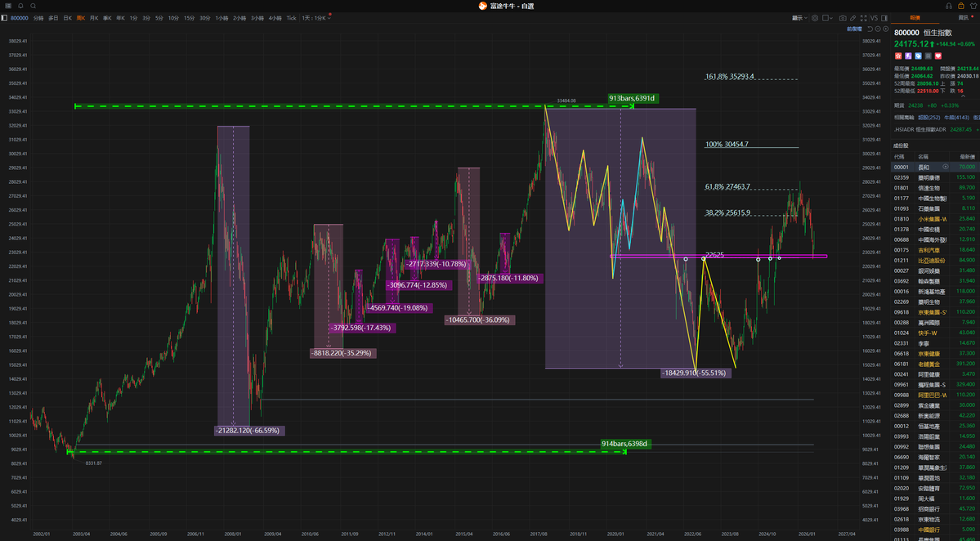Switch to 分時 time-share view
The width and height of the screenshot is (980, 541).
coord(38,18)
